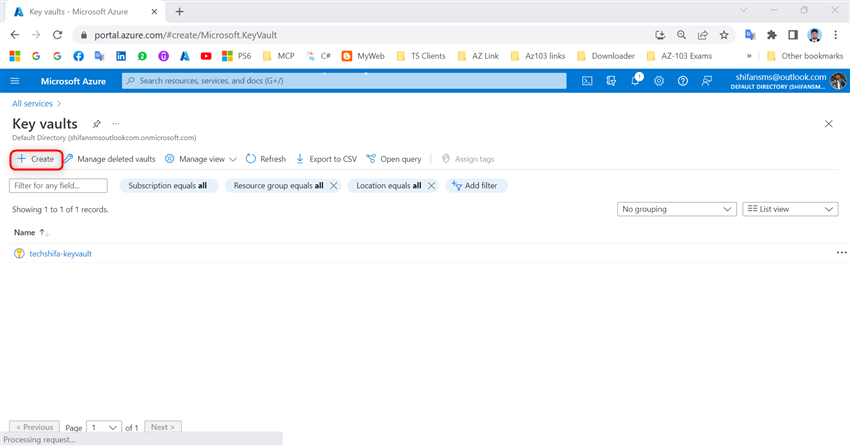This screenshot has height=446, width=850.
Task: Open Cloud Shell from the header
Action: tap(587, 81)
